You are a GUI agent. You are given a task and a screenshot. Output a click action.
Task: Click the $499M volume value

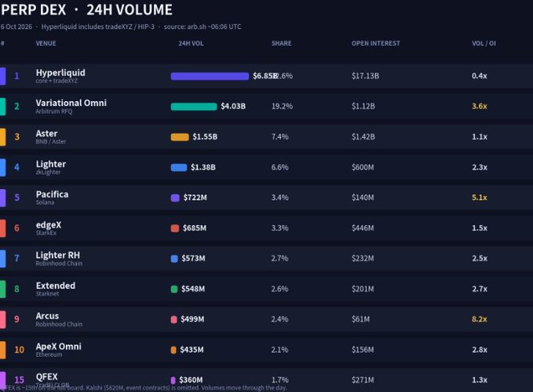(x=192, y=319)
